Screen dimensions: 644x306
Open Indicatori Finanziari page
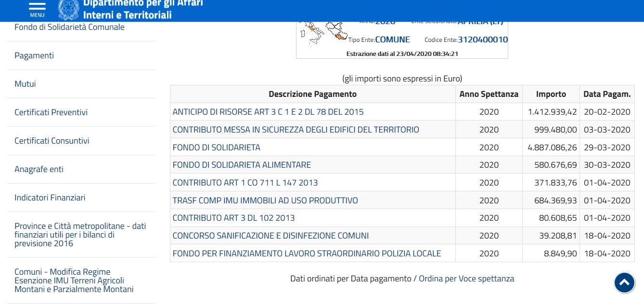50,198
